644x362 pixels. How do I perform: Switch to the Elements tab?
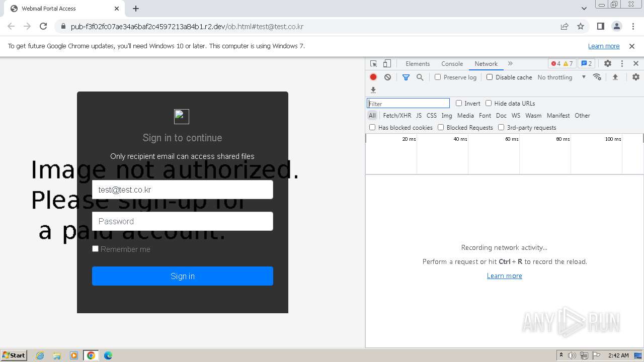coord(418,64)
